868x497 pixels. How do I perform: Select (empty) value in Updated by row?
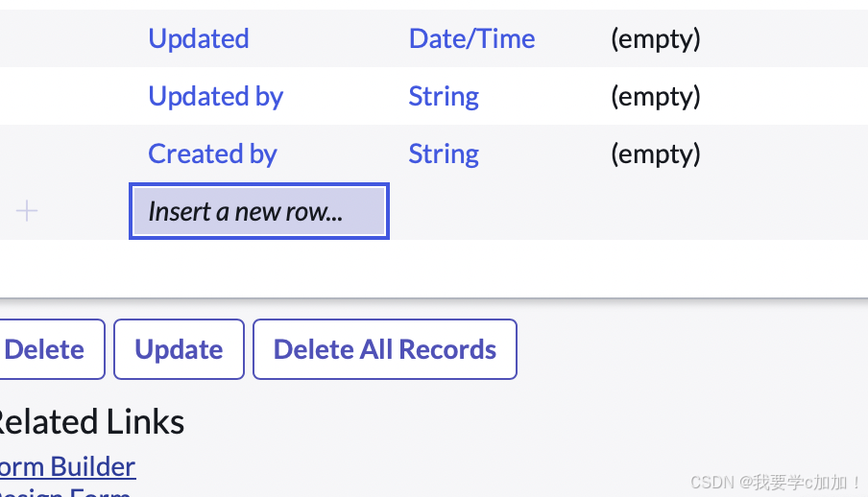[x=655, y=96]
